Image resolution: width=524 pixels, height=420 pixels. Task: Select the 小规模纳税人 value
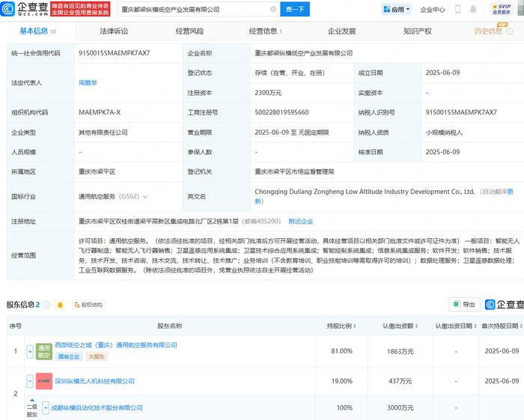[x=444, y=133]
